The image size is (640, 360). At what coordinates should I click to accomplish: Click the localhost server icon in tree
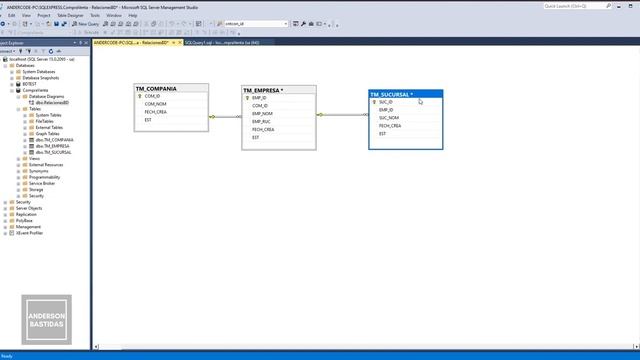point(5,59)
